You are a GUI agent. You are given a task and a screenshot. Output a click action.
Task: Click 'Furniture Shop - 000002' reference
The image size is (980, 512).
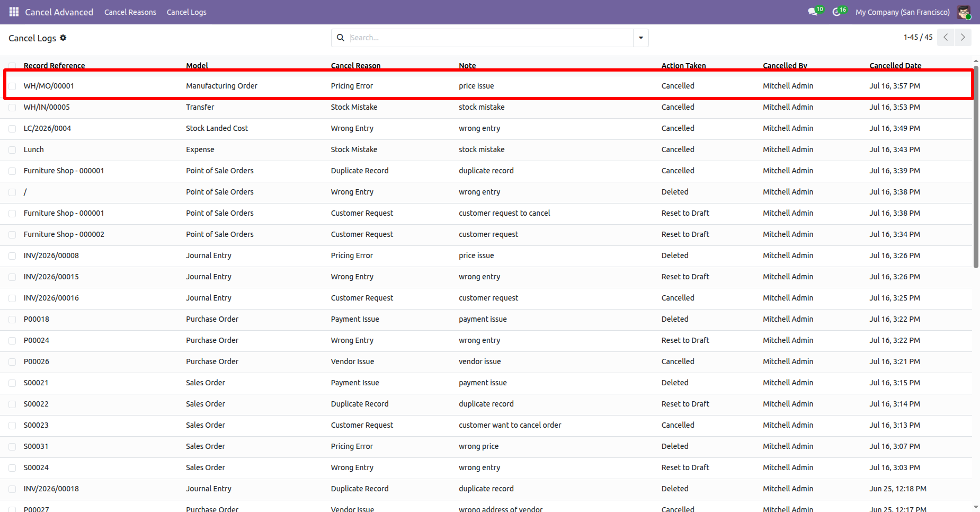pyautogui.click(x=64, y=234)
